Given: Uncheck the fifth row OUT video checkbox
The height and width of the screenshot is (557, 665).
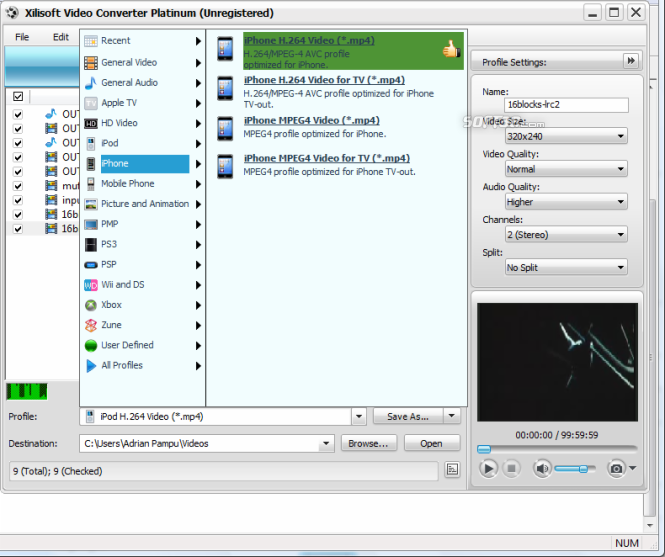Looking at the screenshot, I should [x=18, y=172].
